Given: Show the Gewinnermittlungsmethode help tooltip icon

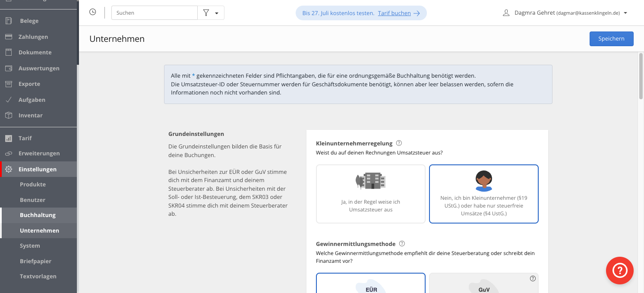Looking at the screenshot, I should pos(402,243).
